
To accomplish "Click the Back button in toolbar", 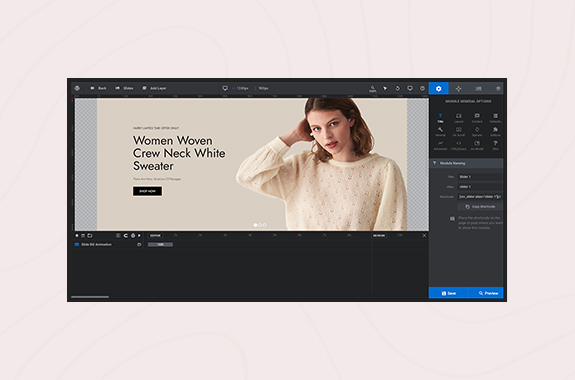I will click(98, 88).
